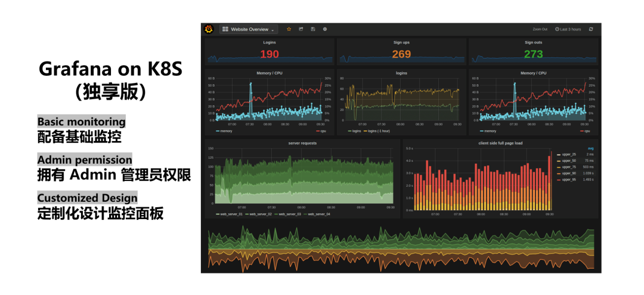Toggle the web_server_02 legend series
Screen dimensions: 644x295
[258, 214]
